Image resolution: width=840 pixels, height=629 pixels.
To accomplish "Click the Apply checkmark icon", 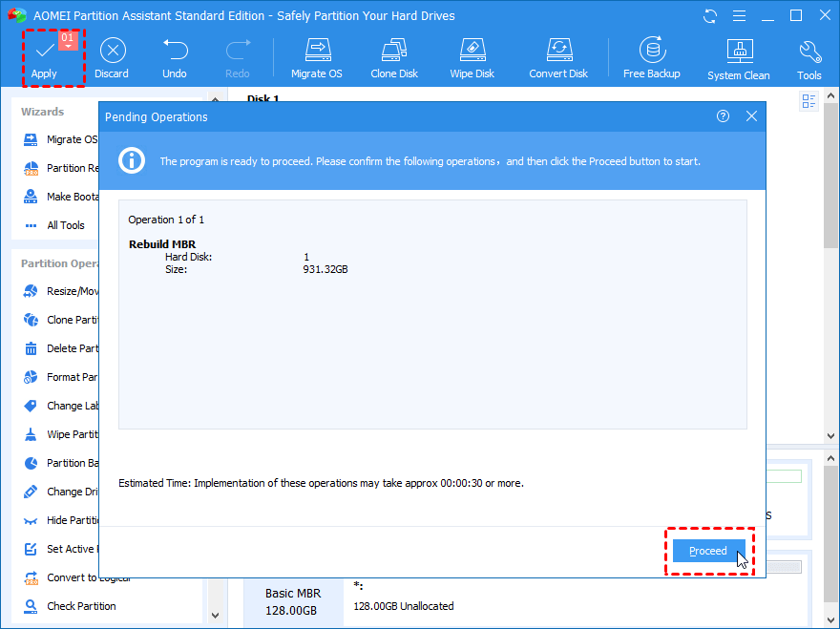I will (x=44, y=51).
